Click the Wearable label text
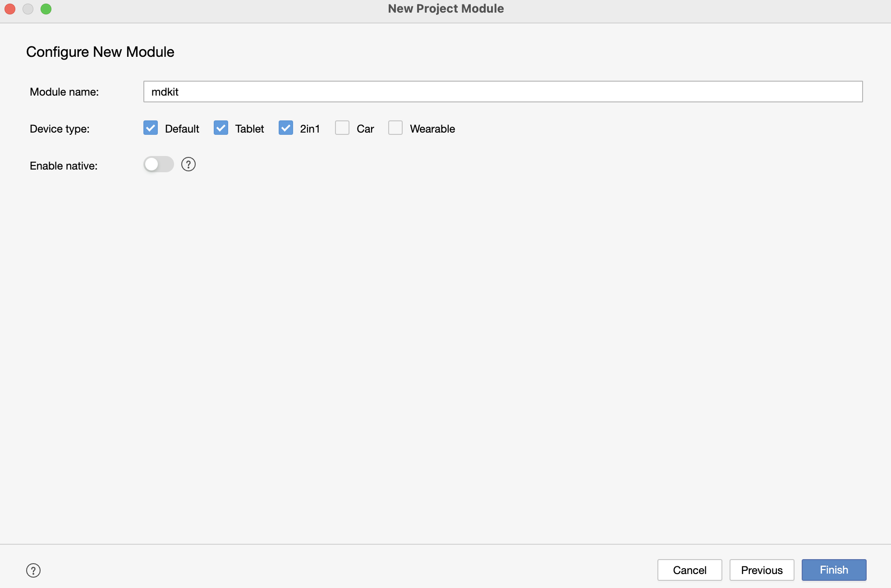 (x=432, y=129)
